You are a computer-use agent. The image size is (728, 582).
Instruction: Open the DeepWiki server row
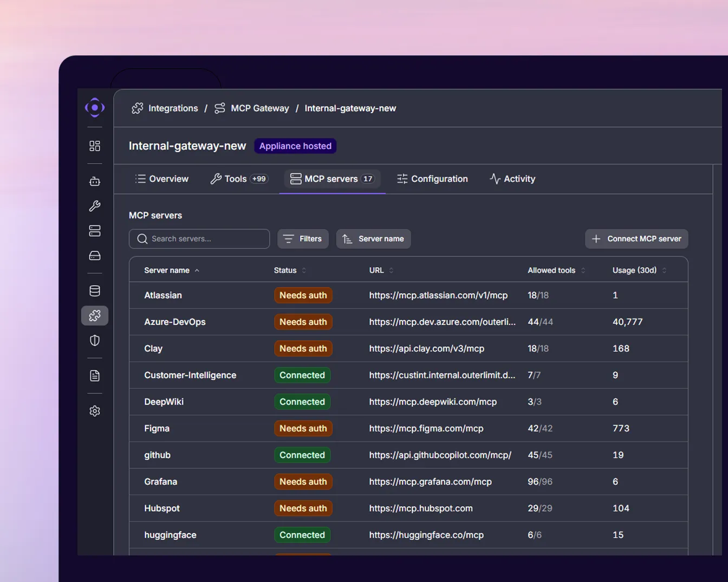[x=408, y=402]
